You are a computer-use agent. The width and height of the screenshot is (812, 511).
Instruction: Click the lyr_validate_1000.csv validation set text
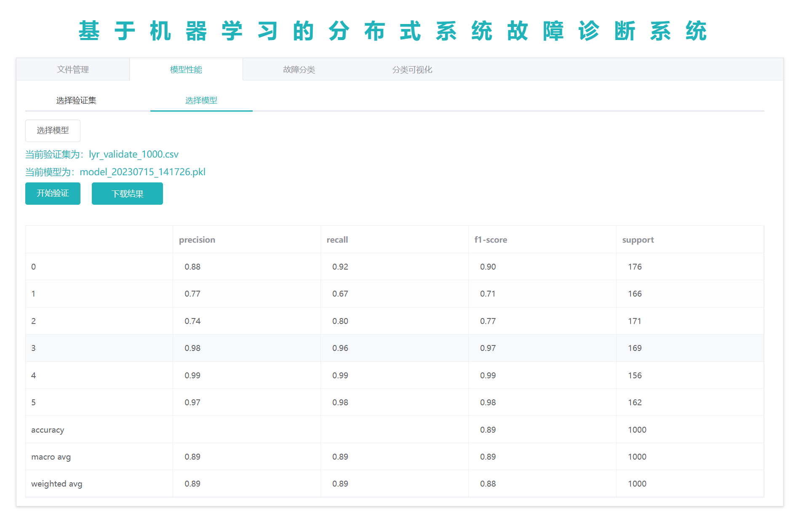click(x=134, y=154)
